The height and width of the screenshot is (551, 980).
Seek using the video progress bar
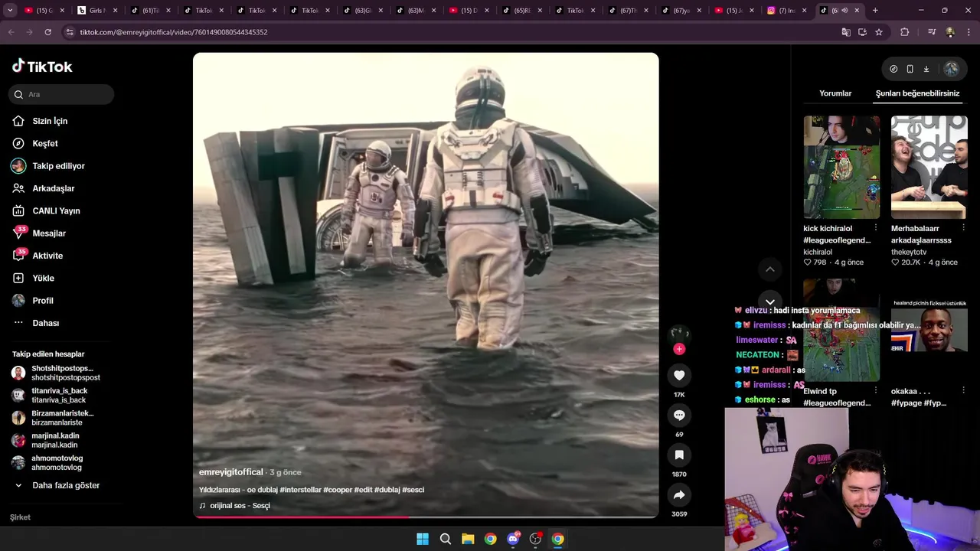[x=426, y=517]
